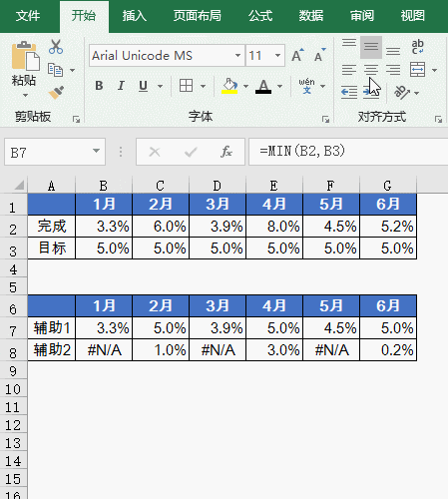Align text left
This screenshot has width=448, height=499.
pyautogui.click(x=349, y=70)
